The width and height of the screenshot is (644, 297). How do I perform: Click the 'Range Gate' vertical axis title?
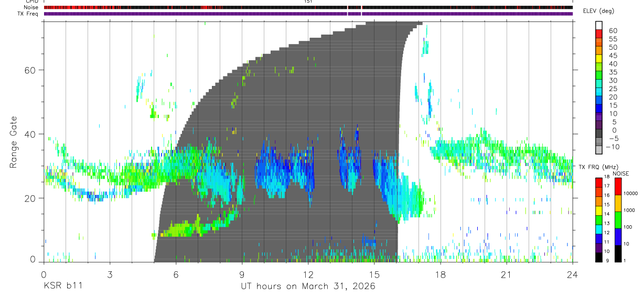[x=14, y=142]
